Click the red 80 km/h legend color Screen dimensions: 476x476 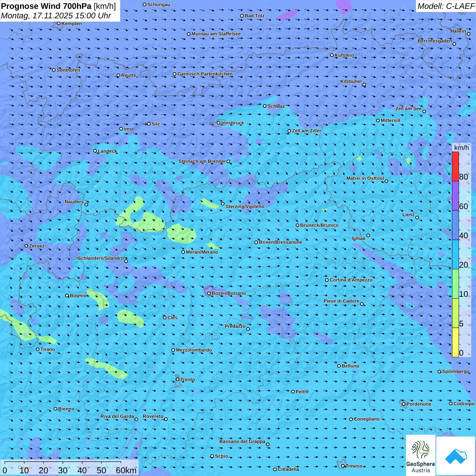click(x=455, y=166)
